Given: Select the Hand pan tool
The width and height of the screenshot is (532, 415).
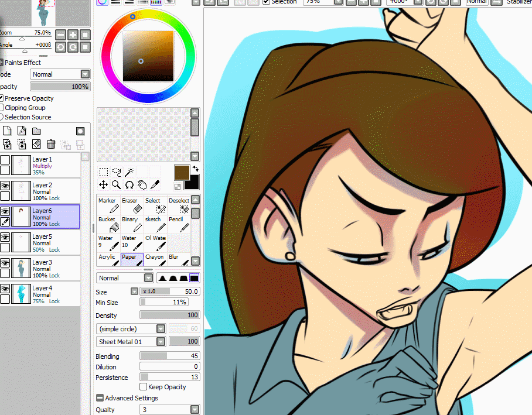Looking at the screenshot, I should coord(142,185).
